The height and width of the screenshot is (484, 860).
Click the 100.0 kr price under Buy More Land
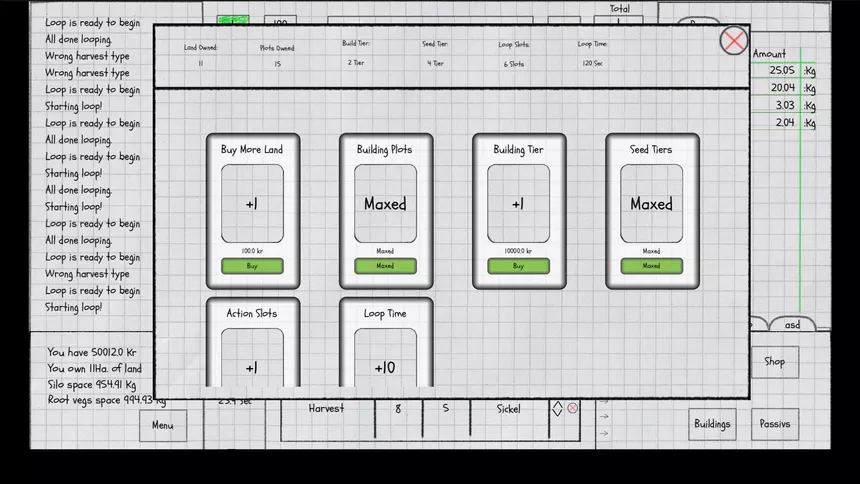252,251
